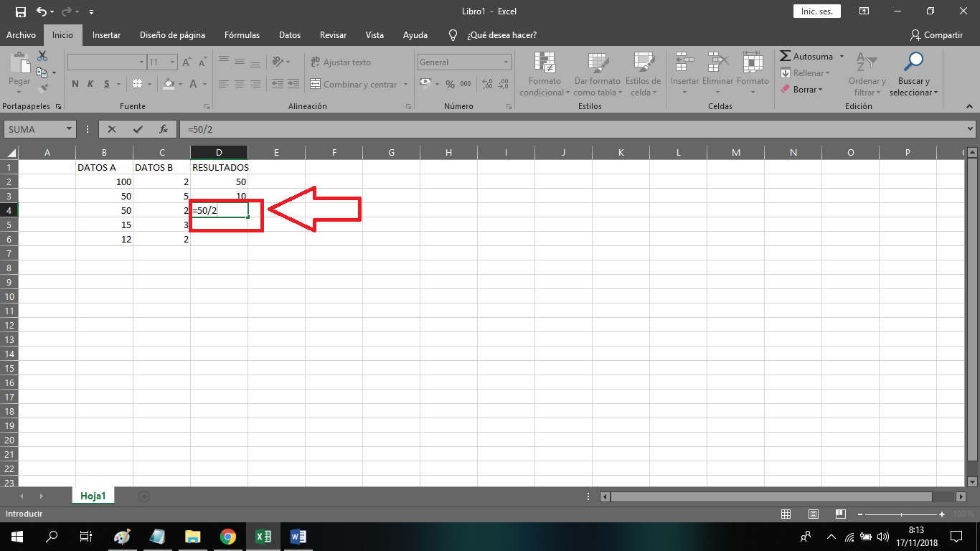Switch to the Vista tab

[374, 35]
